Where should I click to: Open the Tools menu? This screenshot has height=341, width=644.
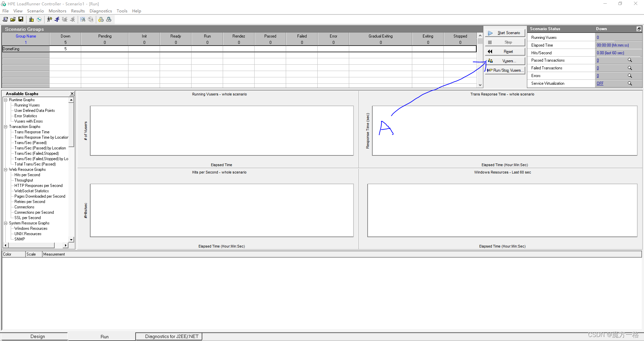[x=122, y=11]
